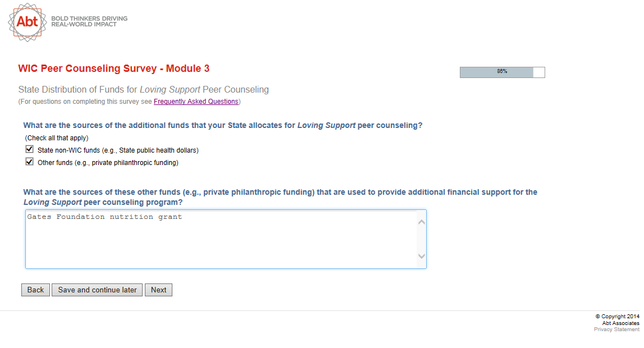
Task: Click the "Check all that apply" instruction text
Action: 57,138
